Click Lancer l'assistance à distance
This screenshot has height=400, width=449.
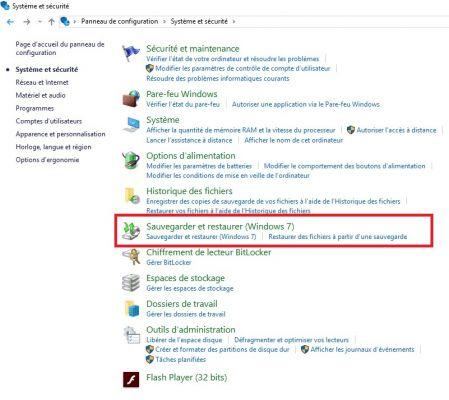(x=189, y=140)
